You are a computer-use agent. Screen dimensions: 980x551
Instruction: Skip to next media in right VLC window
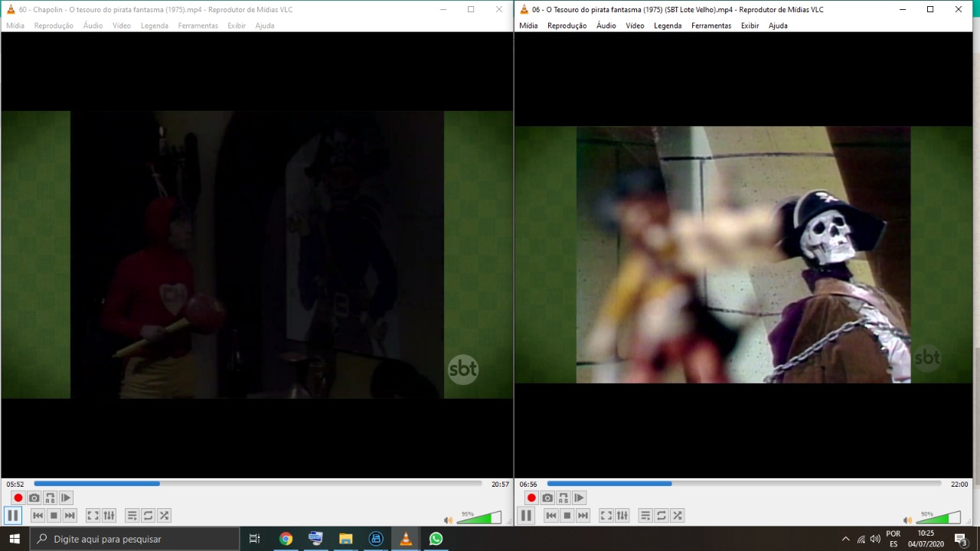(583, 516)
